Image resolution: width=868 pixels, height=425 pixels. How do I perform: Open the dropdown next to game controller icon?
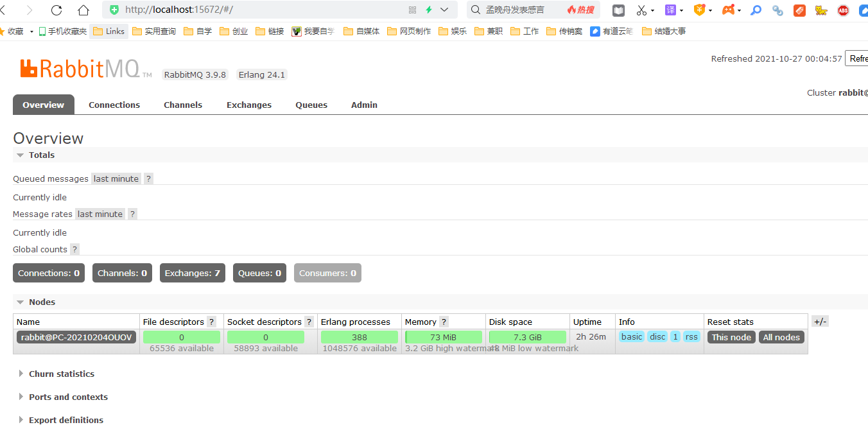[x=740, y=10]
